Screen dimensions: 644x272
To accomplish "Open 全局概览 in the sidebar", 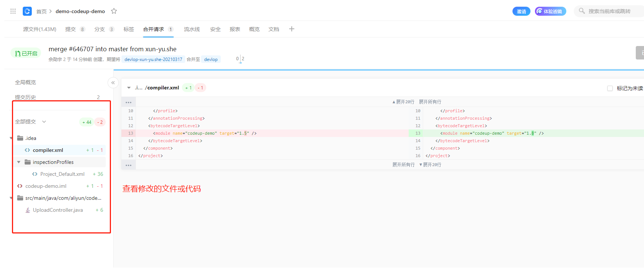I will pyautogui.click(x=25, y=82).
